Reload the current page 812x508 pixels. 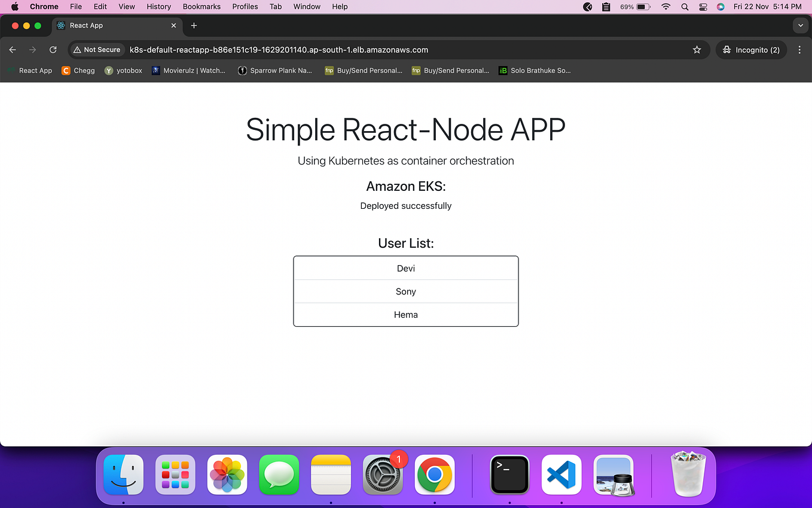(x=53, y=50)
